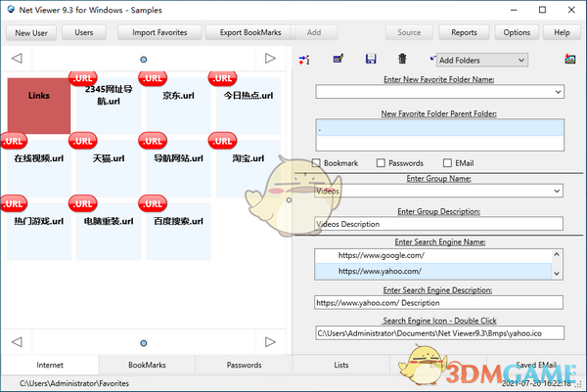Open the Help button
Viewport: 587px width, 392px height.
(562, 32)
